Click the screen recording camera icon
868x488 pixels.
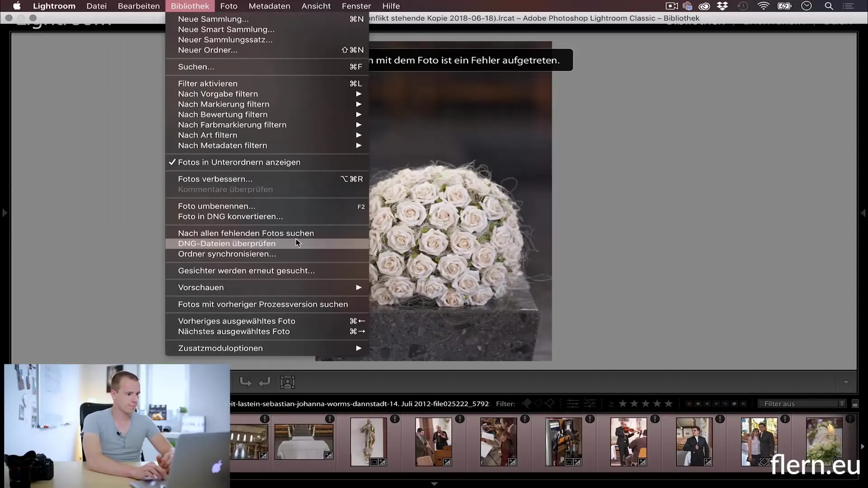pos(672,6)
